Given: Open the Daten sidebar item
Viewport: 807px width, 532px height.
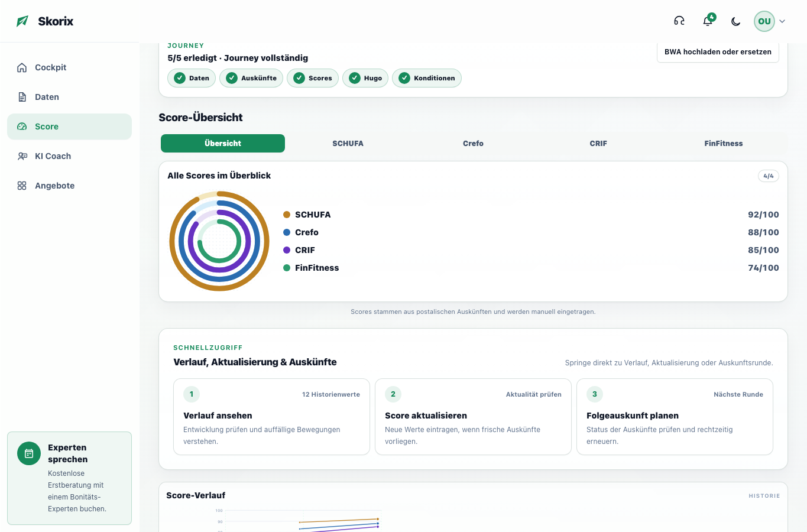Looking at the screenshot, I should (x=69, y=97).
